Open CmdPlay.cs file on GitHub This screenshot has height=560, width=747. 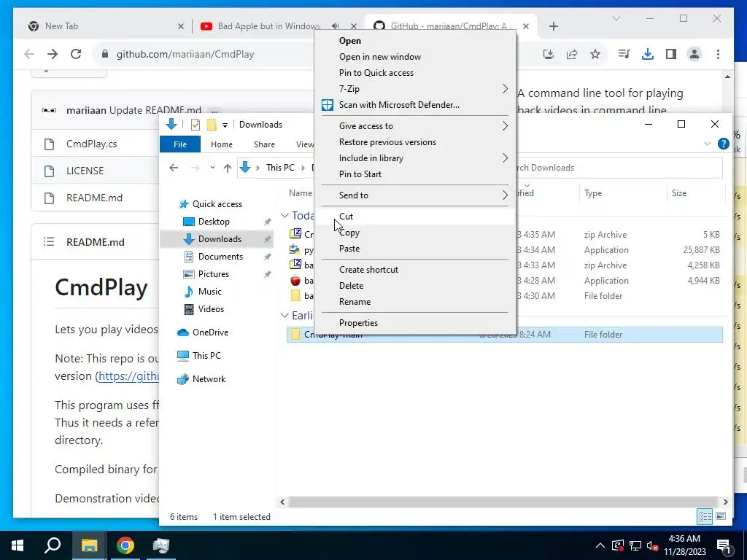[x=91, y=144]
